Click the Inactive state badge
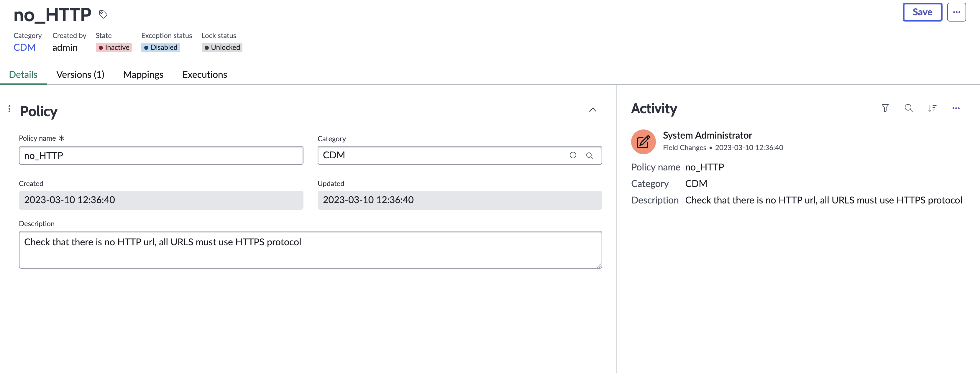980x373 pixels. [x=114, y=47]
